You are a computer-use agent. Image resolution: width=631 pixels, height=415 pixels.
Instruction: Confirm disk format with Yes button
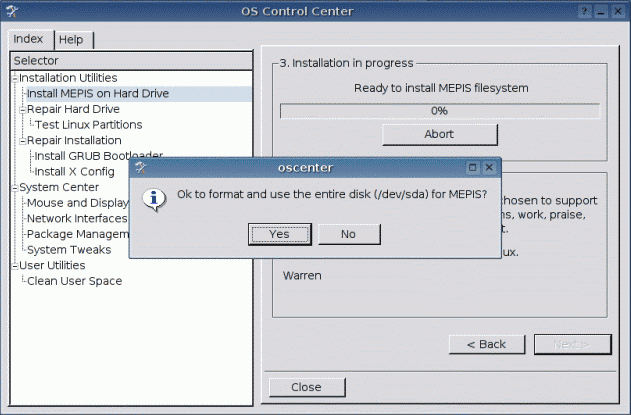(x=280, y=234)
